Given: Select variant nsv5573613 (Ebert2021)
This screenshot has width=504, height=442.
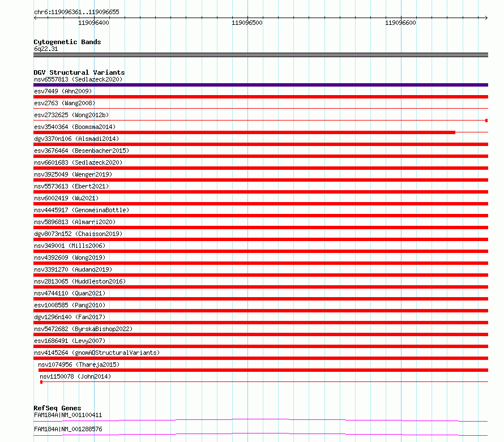Looking at the screenshot, I should [71, 186].
